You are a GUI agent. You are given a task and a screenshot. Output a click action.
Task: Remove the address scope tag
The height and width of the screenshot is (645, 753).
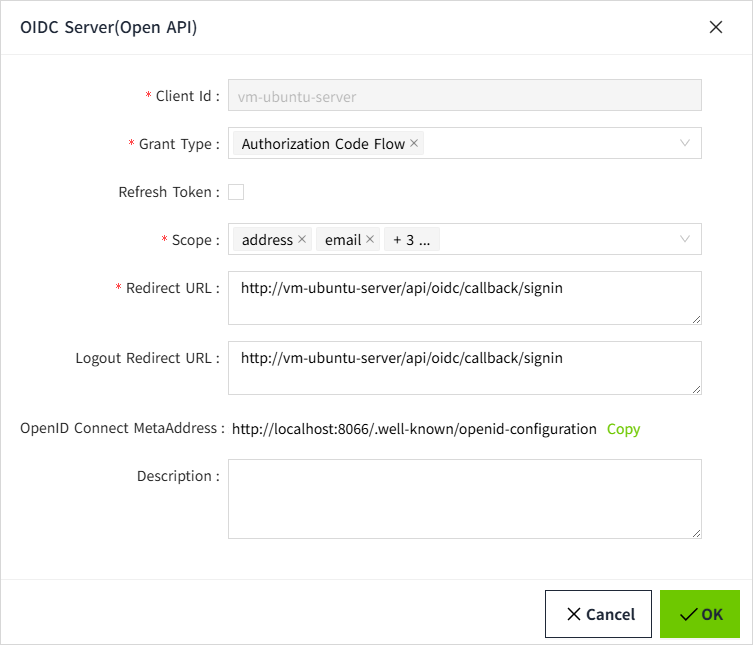pos(302,240)
